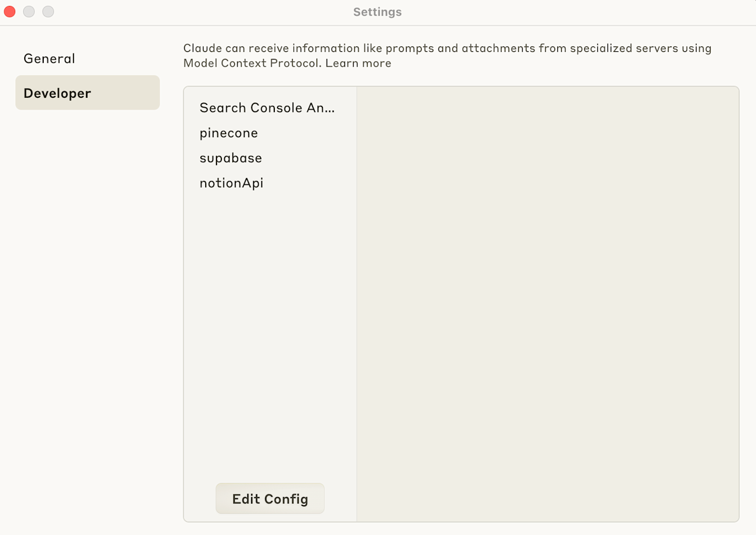
Task: Click the Edit Config button
Action: coord(270,498)
